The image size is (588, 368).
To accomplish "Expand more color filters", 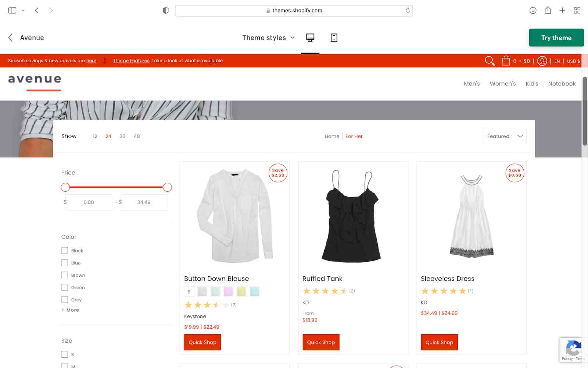I will (x=70, y=310).
